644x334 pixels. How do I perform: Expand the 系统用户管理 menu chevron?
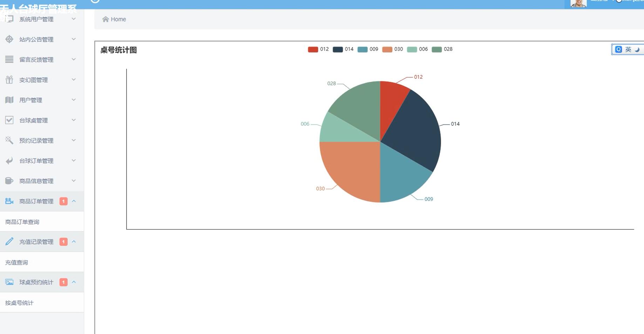(74, 19)
